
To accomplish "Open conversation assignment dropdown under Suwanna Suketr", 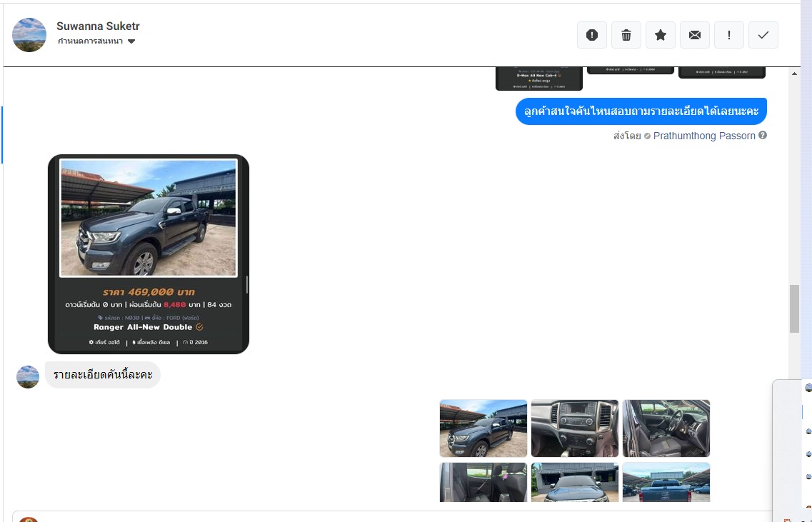I will click(96, 41).
